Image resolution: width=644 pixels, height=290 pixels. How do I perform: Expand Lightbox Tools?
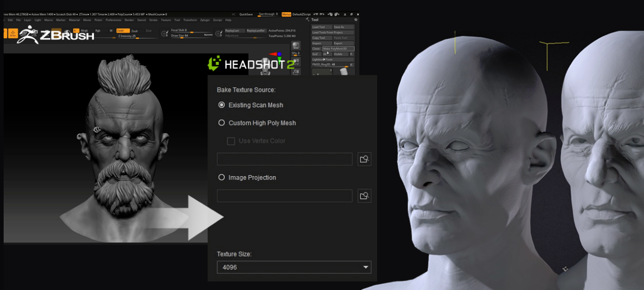pyautogui.click(x=333, y=59)
